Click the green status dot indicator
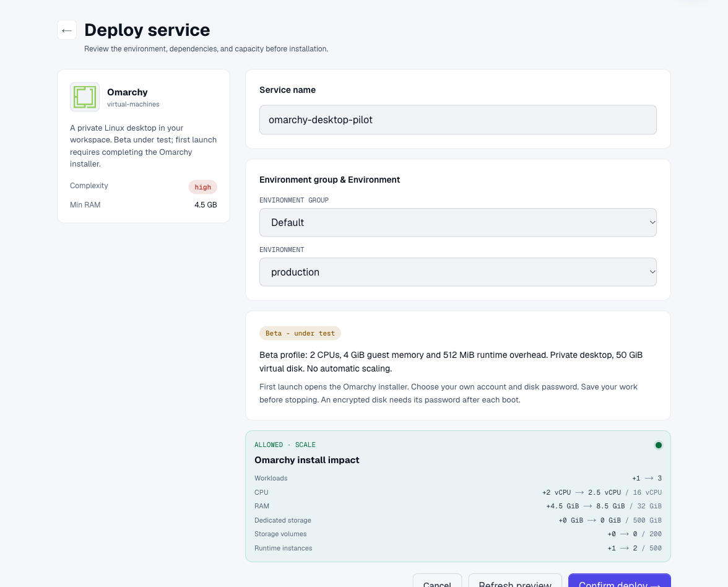This screenshot has height=587, width=728. click(x=659, y=445)
